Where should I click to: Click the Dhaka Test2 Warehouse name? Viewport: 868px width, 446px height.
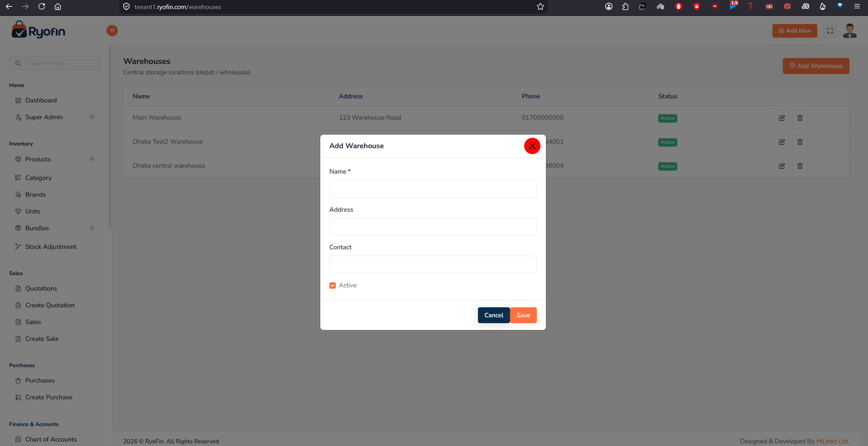point(168,141)
